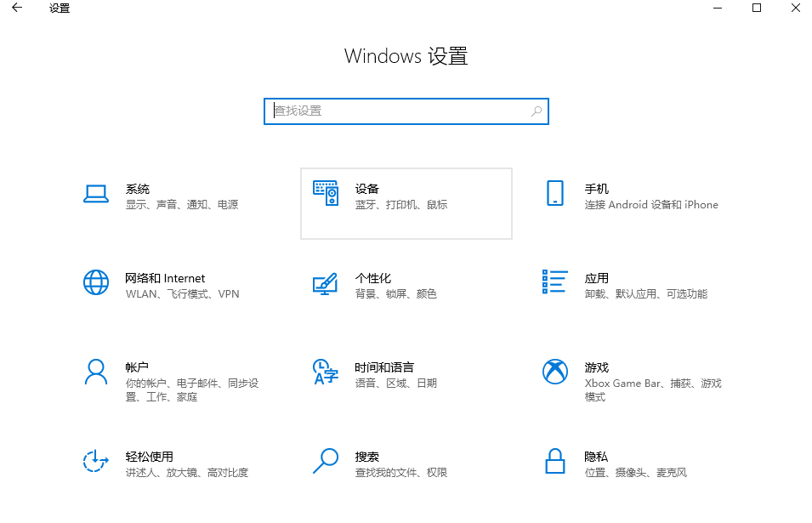Maximize the 设置 window
This screenshot has height=523, width=812.
tap(756, 9)
